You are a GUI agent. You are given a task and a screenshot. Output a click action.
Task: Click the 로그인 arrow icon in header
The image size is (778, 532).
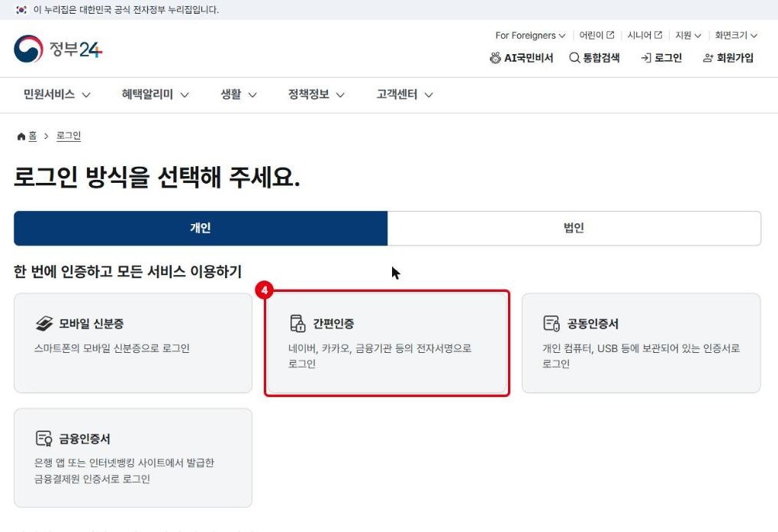(646, 58)
